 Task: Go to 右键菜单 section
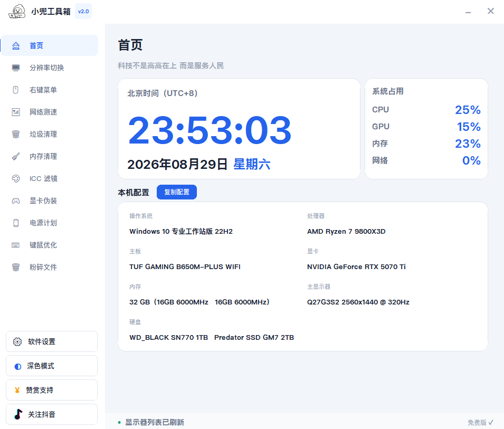pos(50,90)
